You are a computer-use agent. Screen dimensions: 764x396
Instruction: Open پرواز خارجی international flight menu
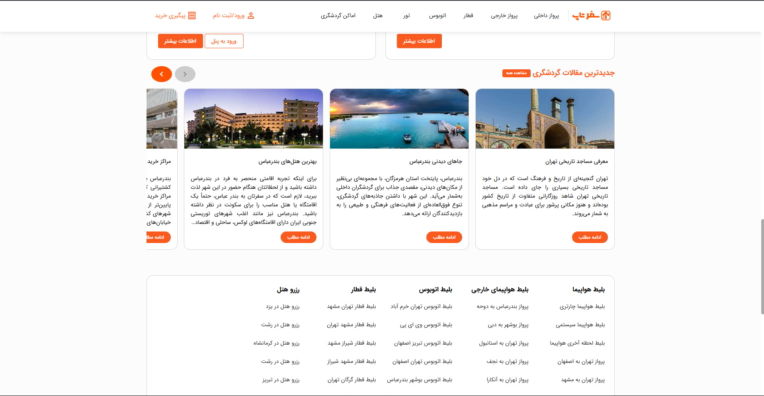(504, 16)
